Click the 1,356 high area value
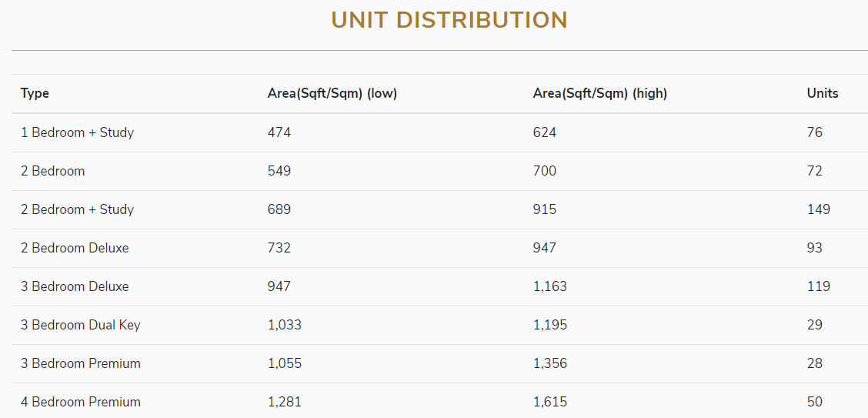Screen dimensions: 868x418 pos(549,363)
